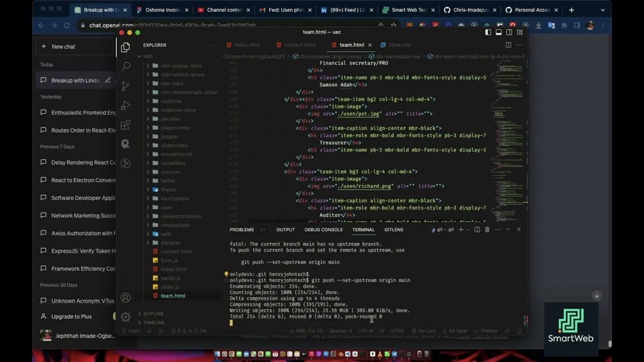The width and height of the screenshot is (644, 362).
Task: Click Go Live in the status bar
Action: click(423, 331)
